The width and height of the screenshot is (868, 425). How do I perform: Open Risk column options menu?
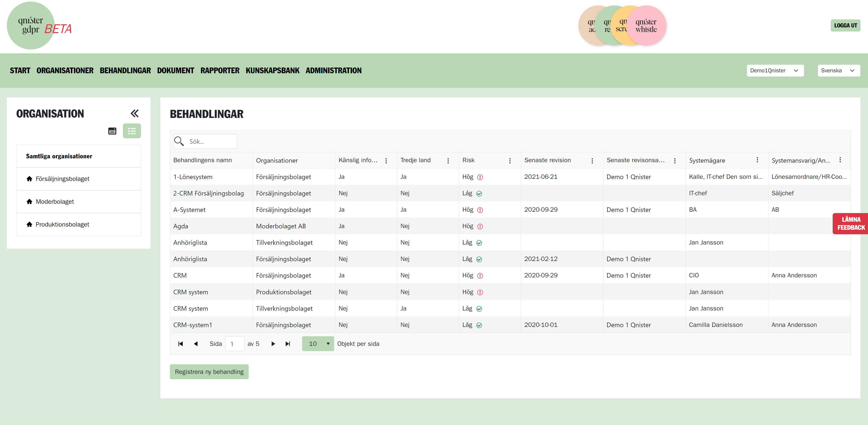pos(510,161)
